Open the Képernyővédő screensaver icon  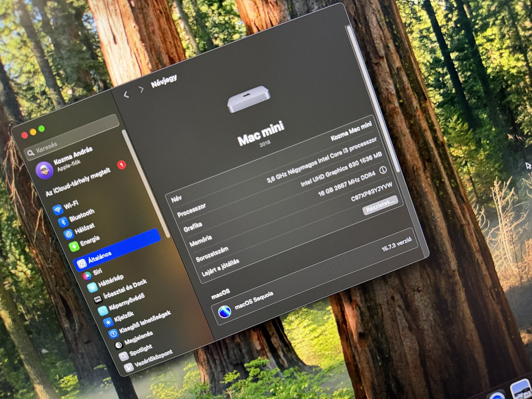click(x=103, y=311)
